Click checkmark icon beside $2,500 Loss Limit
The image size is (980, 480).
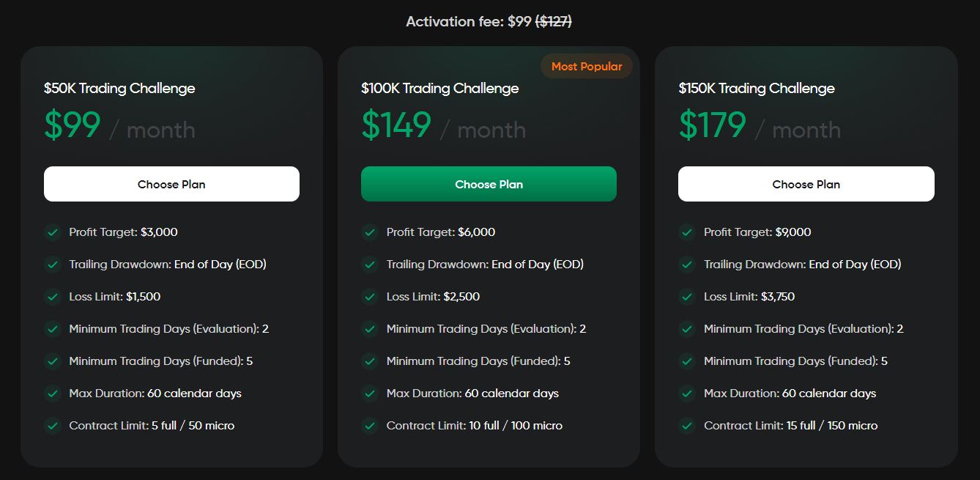point(370,297)
